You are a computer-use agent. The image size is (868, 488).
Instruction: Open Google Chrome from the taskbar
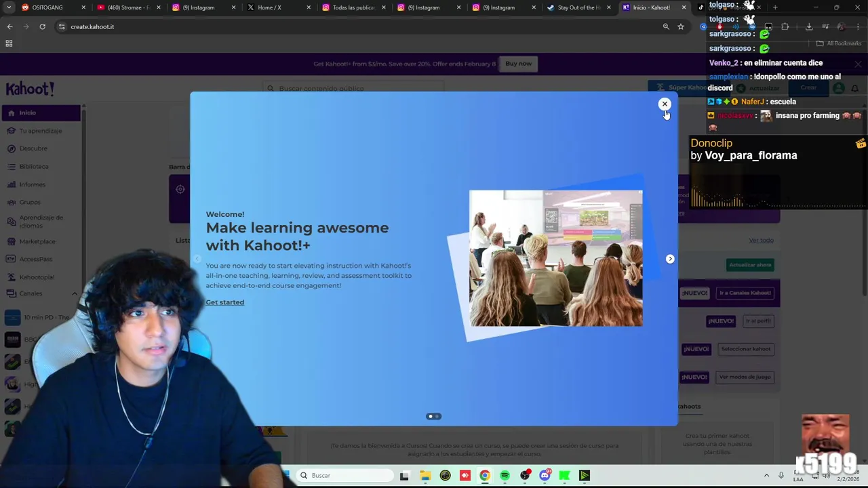coord(485,476)
